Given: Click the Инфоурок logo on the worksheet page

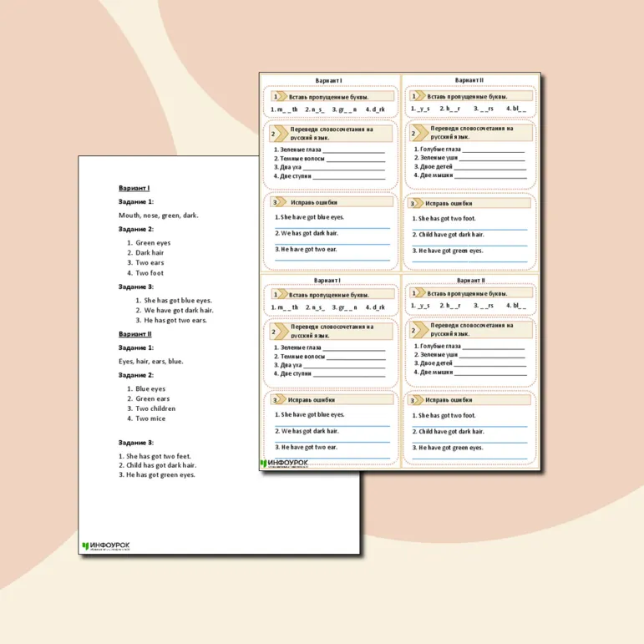Looking at the screenshot, I should (284, 464).
